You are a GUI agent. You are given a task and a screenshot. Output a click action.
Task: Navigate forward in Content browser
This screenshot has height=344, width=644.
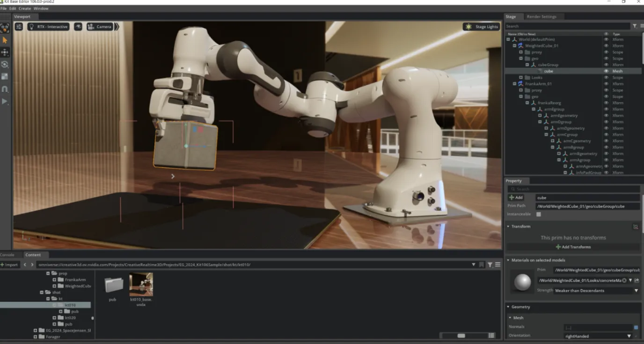tap(32, 265)
